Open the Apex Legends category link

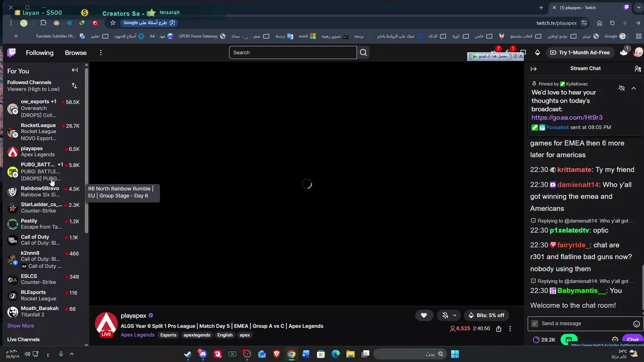click(x=137, y=335)
